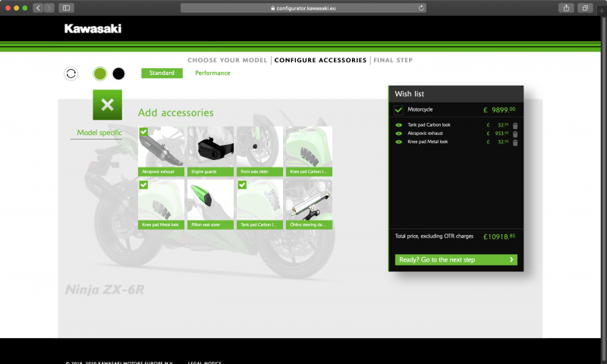
Task: Remove Akrapovic exhaust using its trash icon
Action: tap(515, 133)
